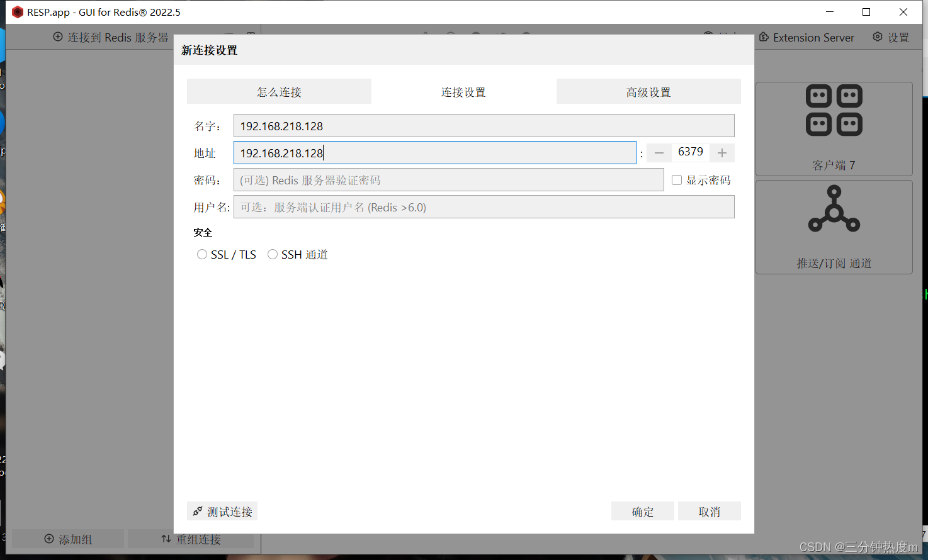The width and height of the screenshot is (928, 560).
Task: Increase the port number with plus button
Action: pyautogui.click(x=722, y=153)
